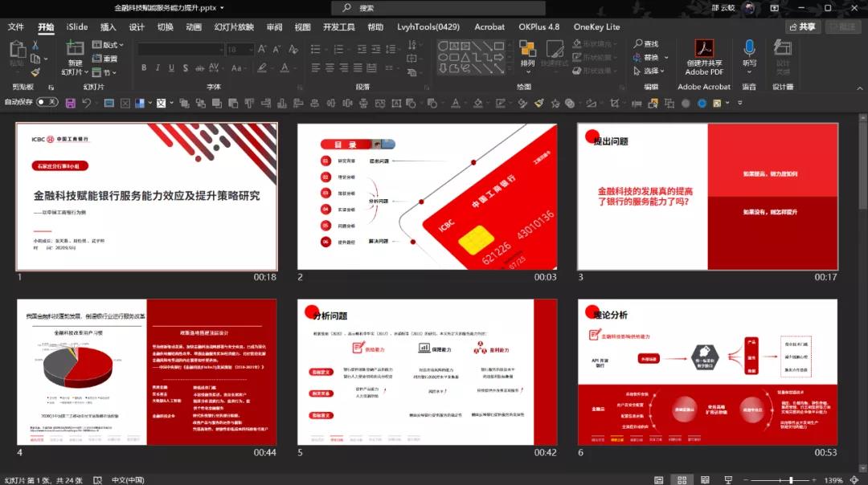Select slide 6 理论分析 thumbnail
Screen dimensions: 868x485
point(707,373)
